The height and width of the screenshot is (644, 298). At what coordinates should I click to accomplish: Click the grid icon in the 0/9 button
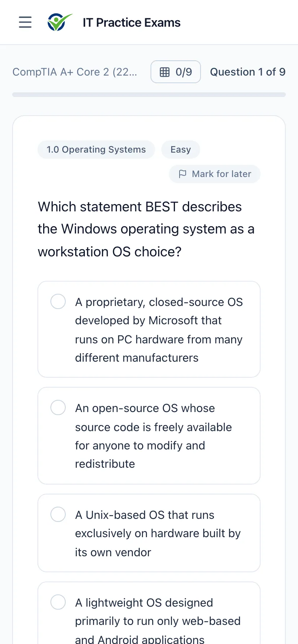(x=165, y=72)
